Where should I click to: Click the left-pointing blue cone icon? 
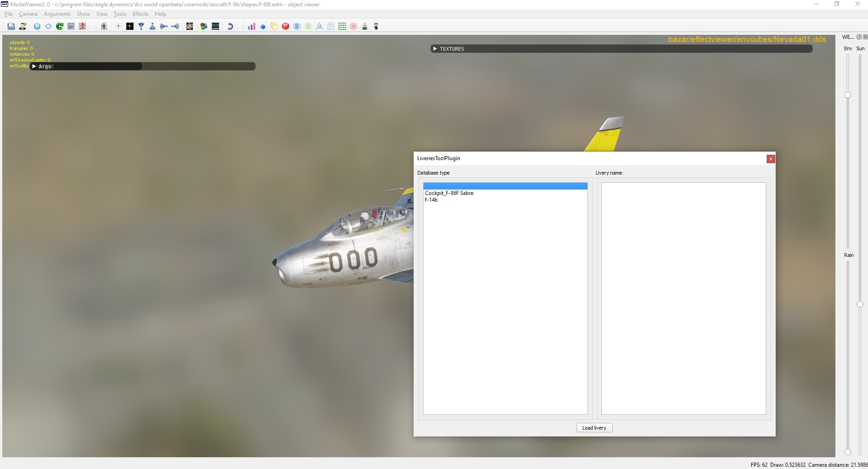[175, 26]
